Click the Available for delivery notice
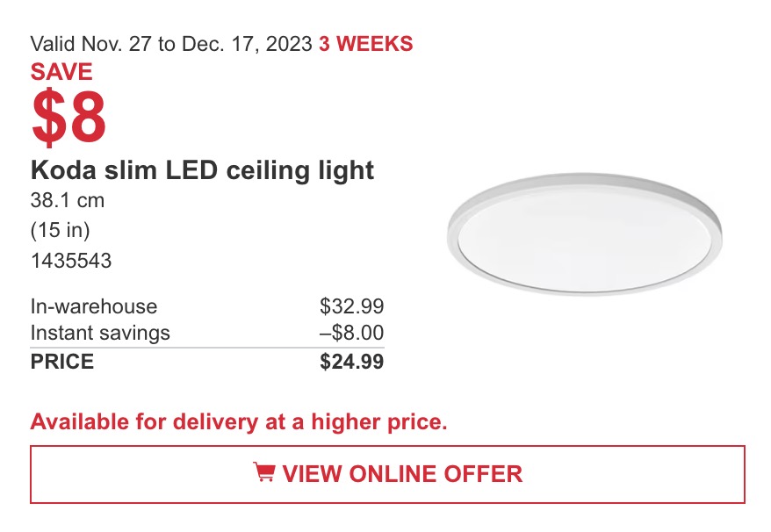Screen dimensions: 771x532 239,422
